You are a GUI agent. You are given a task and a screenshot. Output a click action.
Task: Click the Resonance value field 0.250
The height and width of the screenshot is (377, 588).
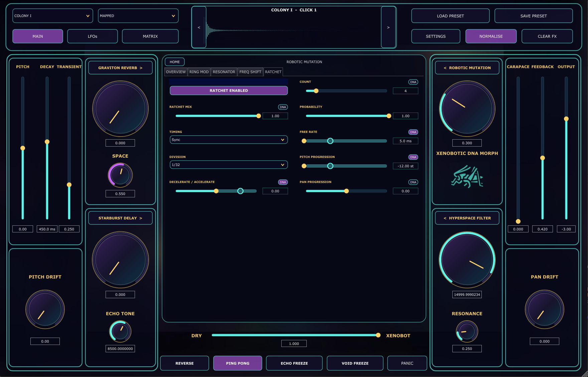pos(467,349)
